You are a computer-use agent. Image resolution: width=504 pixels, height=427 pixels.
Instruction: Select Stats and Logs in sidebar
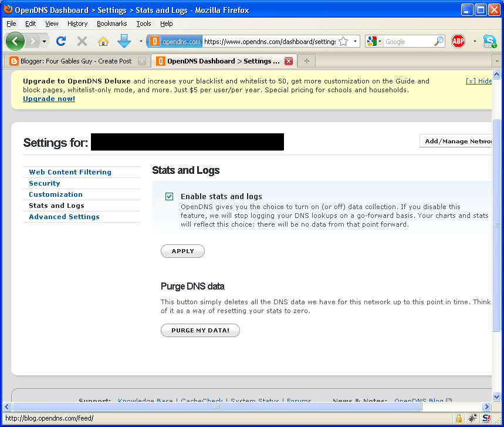coord(56,206)
